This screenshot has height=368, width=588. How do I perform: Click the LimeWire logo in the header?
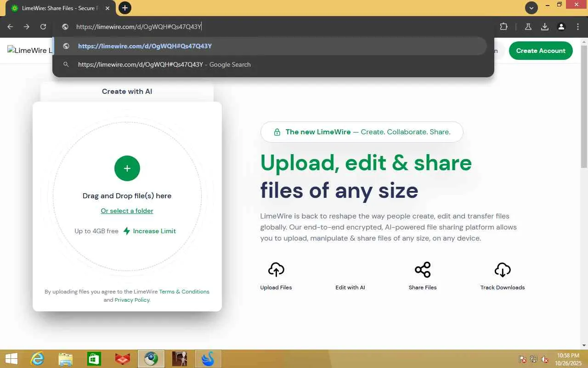point(30,51)
